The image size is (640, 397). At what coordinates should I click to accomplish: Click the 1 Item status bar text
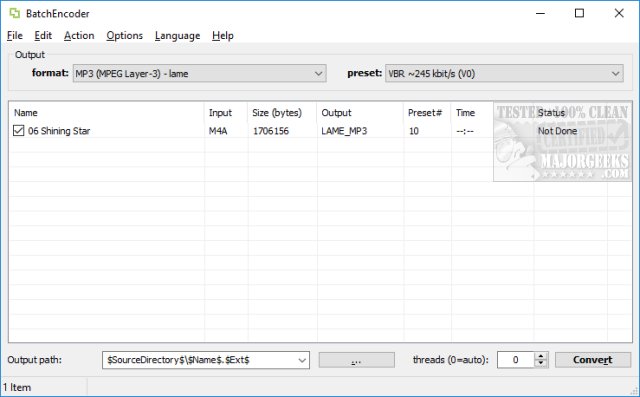(17, 387)
